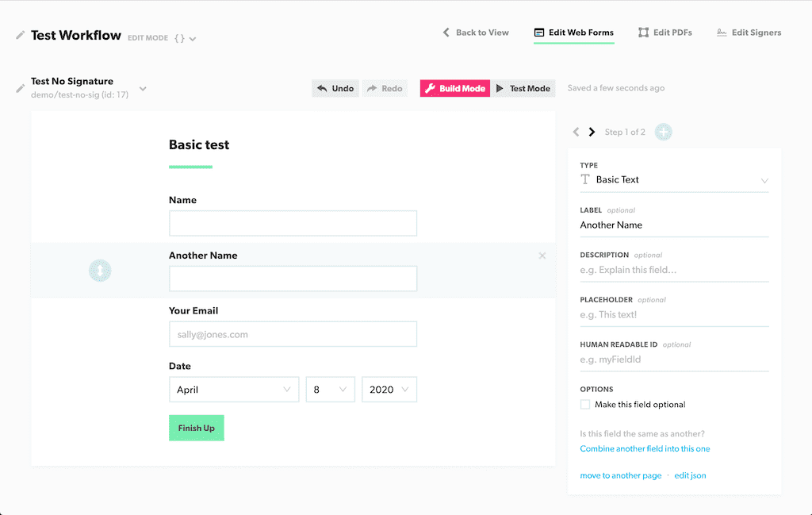The height and width of the screenshot is (515, 812).
Task: Click the demo/test-no-sig (id: 17) path
Action: point(80,94)
